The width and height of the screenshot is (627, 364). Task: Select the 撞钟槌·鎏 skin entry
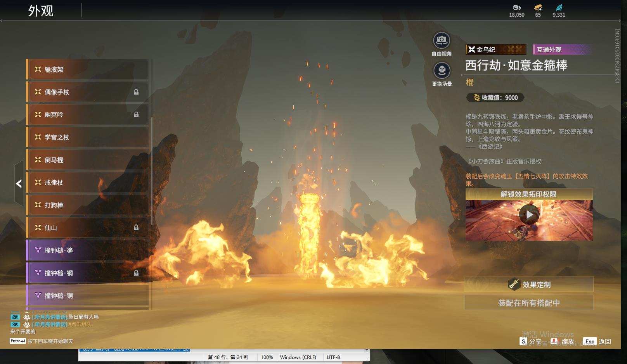pos(87,250)
